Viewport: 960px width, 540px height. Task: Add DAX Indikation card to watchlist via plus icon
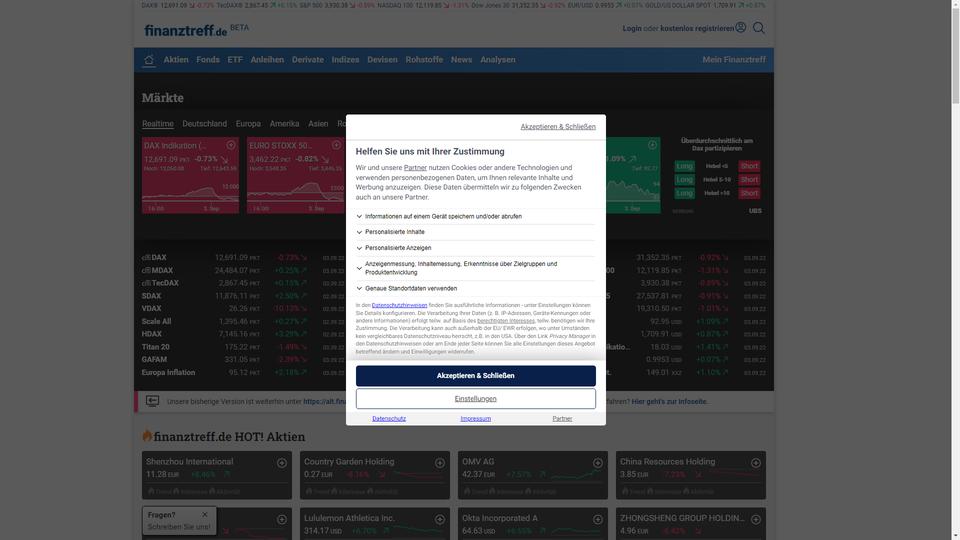click(x=231, y=146)
